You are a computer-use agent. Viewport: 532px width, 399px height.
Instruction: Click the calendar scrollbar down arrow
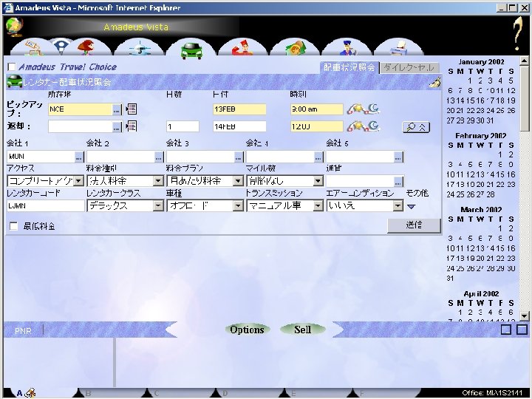(x=524, y=316)
